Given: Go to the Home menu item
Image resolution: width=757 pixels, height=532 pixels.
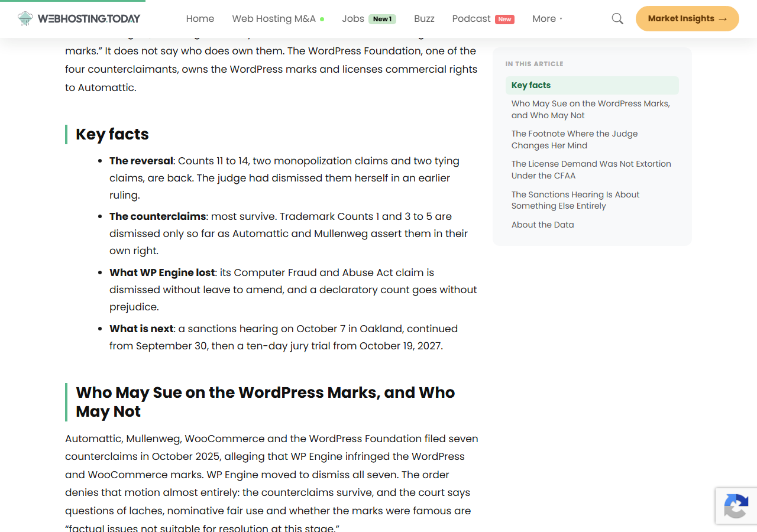Looking at the screenshot, I should (200, 19).
